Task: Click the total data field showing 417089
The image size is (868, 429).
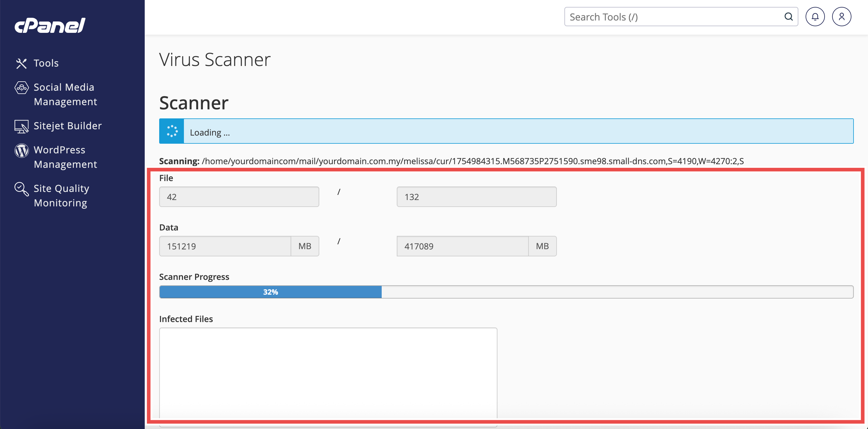Action: pyautogui.click(x=462, y=246)
